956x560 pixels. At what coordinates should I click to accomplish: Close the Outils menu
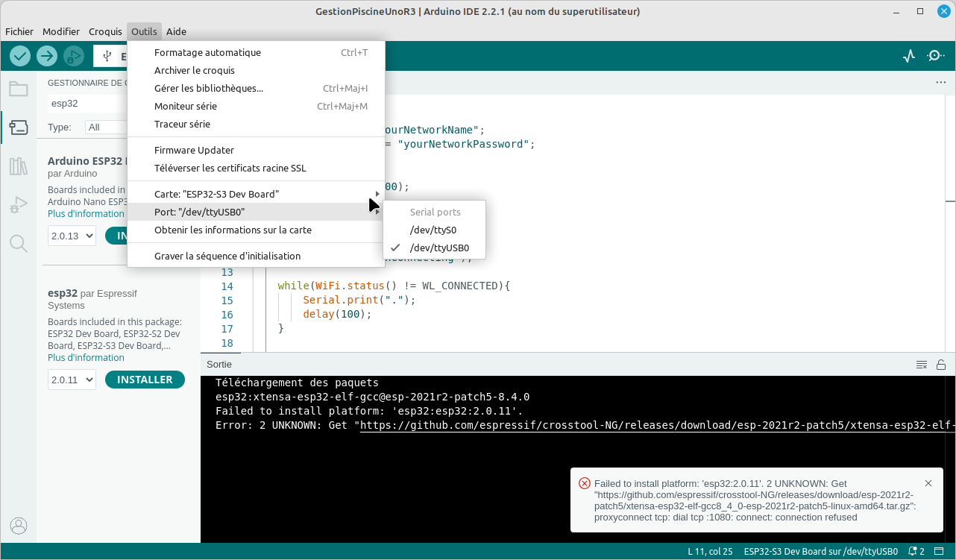click(x=144, y=32)
